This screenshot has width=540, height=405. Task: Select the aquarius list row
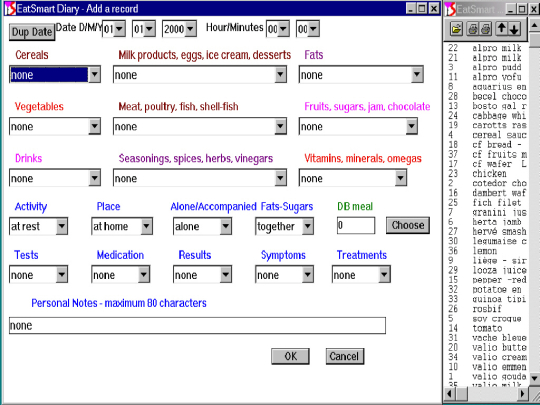point(486,86)
